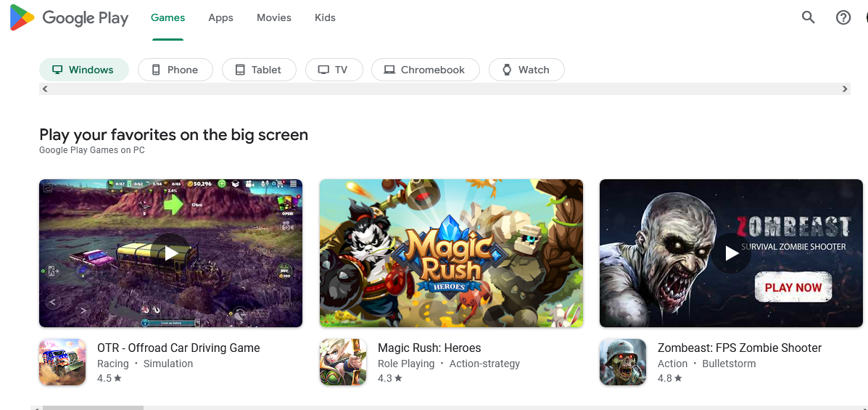Click the Magic Rush: Heroes app icon

[343, 362]
